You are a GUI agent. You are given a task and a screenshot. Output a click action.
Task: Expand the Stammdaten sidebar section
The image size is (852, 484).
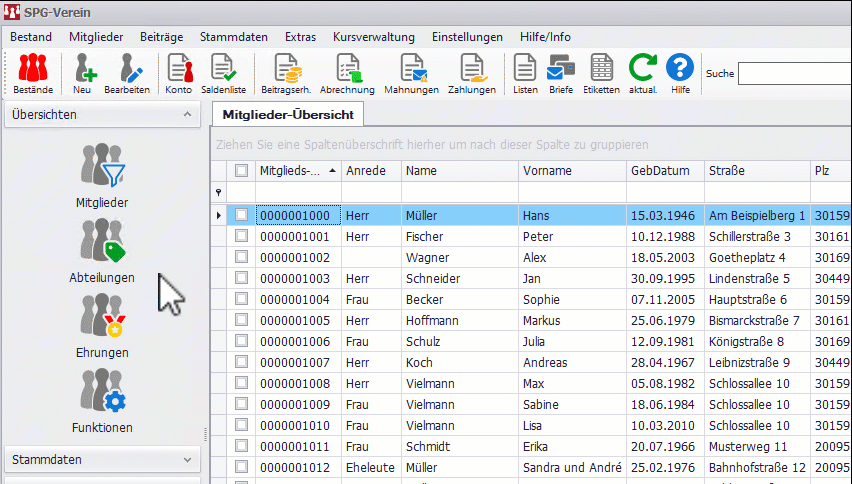186,460
